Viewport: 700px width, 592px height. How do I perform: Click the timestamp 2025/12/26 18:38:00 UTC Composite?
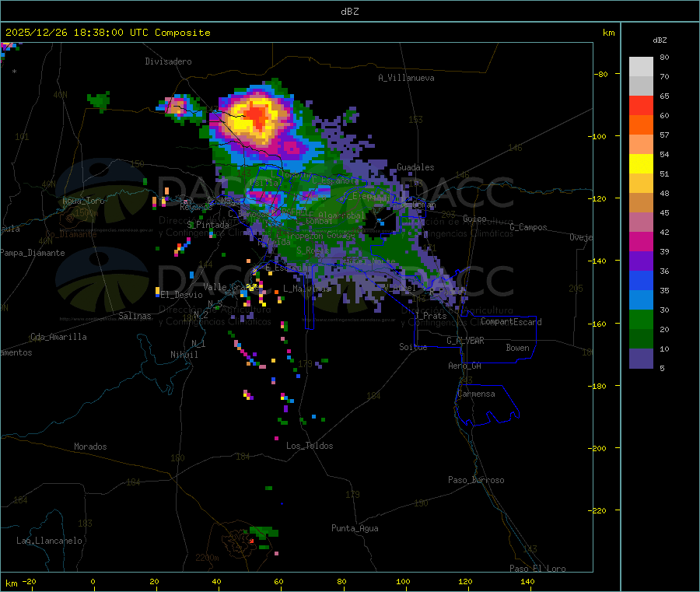tap(107, 33)
